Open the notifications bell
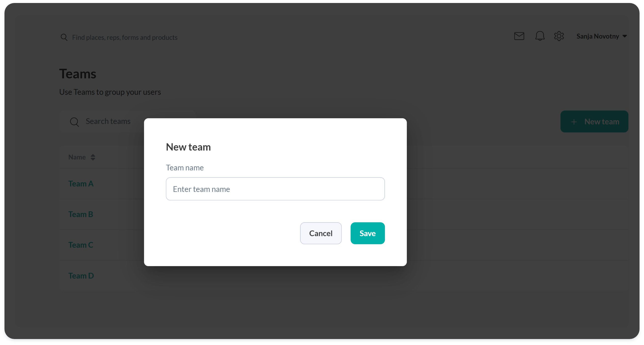 540,36
